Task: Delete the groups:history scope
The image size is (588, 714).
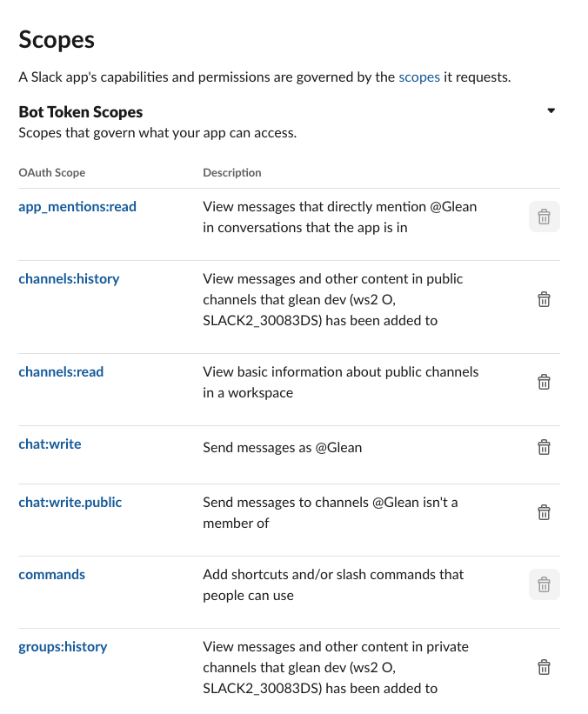Action: click(x=544, y=668)
